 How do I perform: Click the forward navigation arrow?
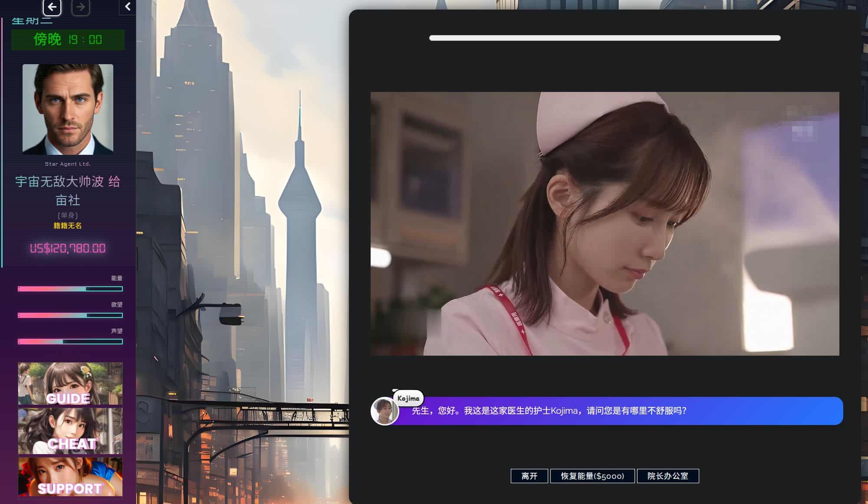80,7
